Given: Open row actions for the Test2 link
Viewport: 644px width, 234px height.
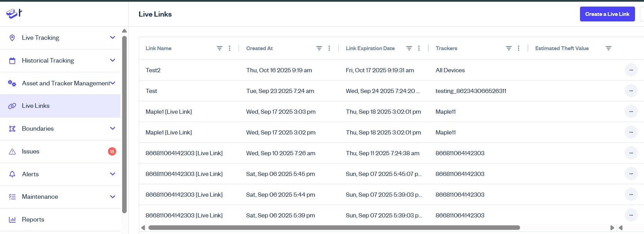Looking at the screenshot, I should [x=631, y=70].
